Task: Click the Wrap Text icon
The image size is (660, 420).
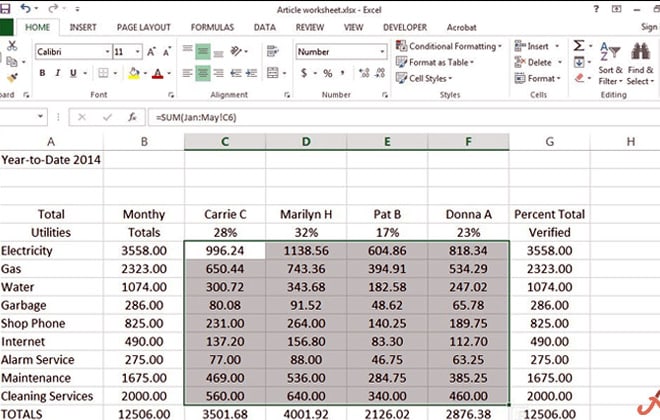Action: [272, 51]
